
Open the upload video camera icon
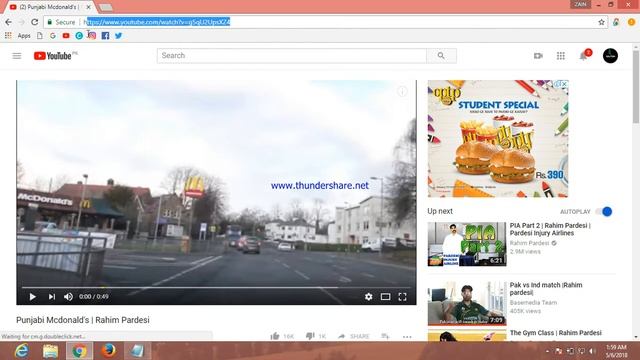[x=538, y=56]
